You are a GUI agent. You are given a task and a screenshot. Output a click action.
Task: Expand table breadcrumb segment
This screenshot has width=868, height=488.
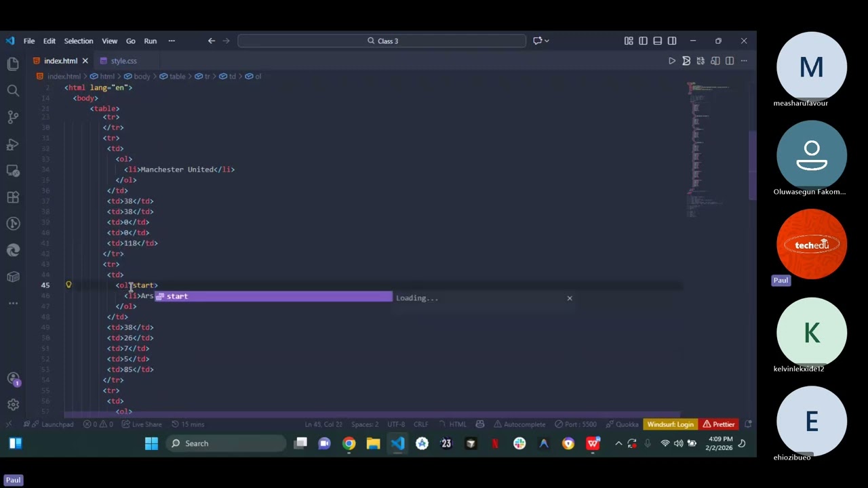pos(173,77)
